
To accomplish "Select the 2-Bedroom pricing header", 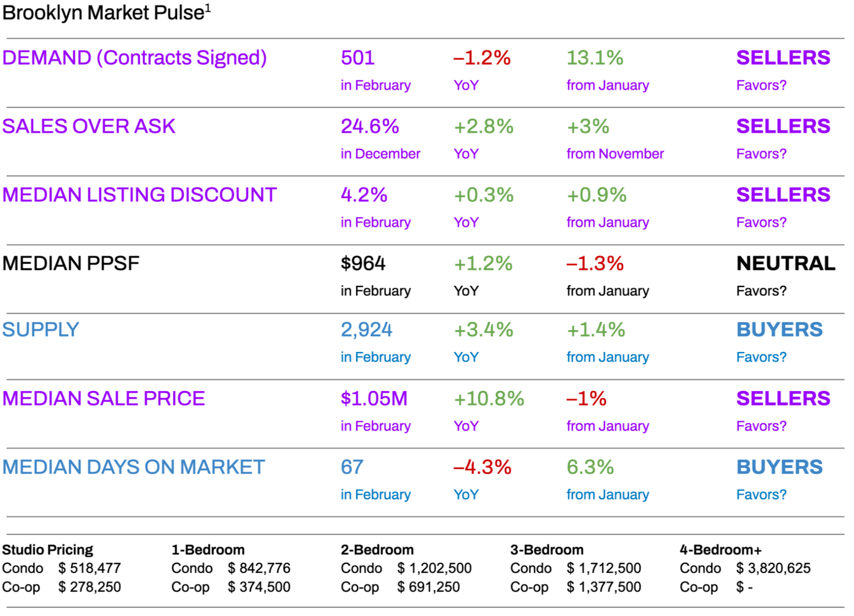I will [x=377, y=550].
